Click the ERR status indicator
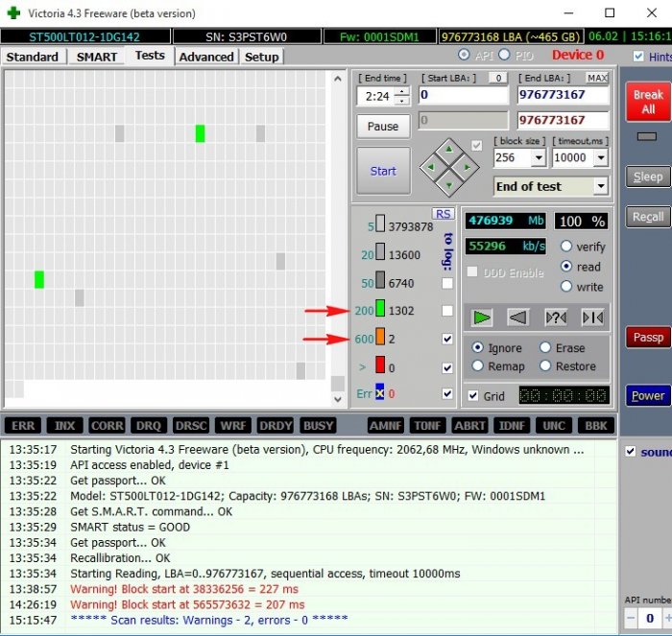Screen dimensions: 672x636 pyautogui.click(x=23, y=426)
